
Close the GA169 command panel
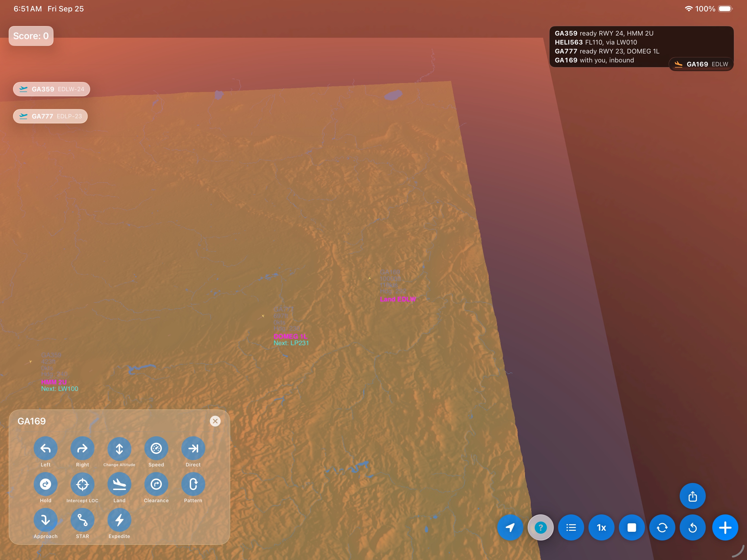click(x=215, y=421)
